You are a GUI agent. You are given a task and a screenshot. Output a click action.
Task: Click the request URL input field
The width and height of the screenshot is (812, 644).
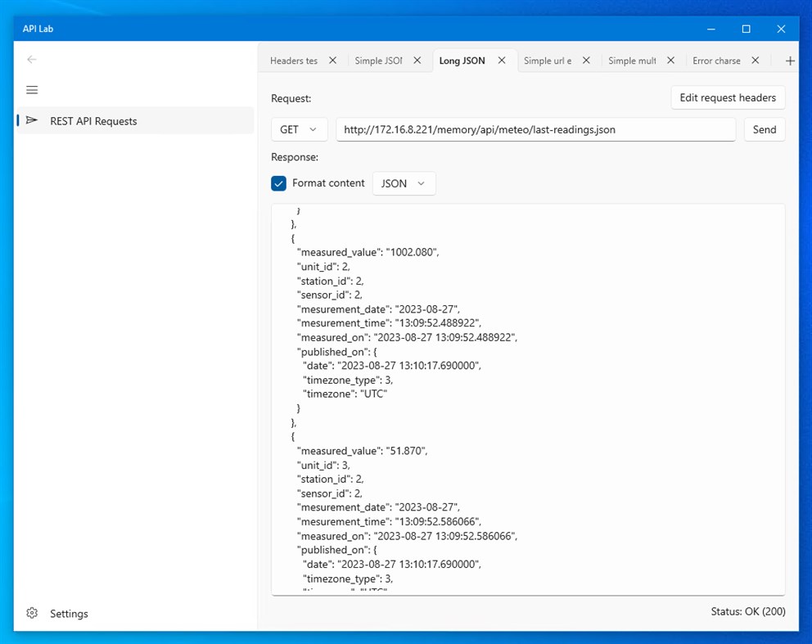coord(536,128)
